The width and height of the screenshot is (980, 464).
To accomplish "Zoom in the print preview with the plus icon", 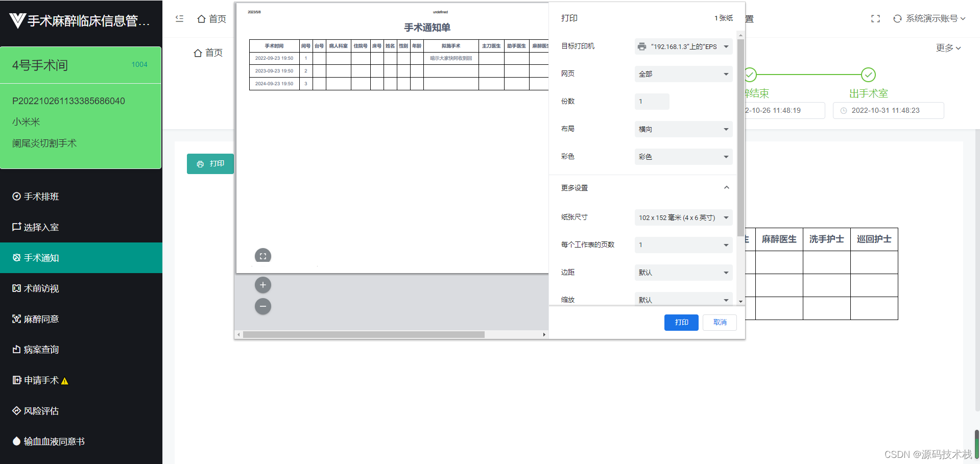I will pyautogui.click(x=263, y=285).
